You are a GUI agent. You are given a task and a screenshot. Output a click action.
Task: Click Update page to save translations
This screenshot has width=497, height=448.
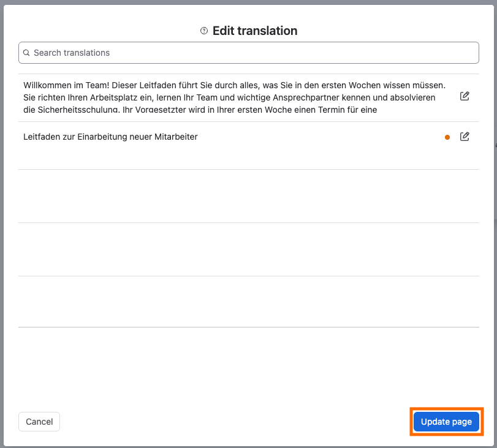point(446,422)
